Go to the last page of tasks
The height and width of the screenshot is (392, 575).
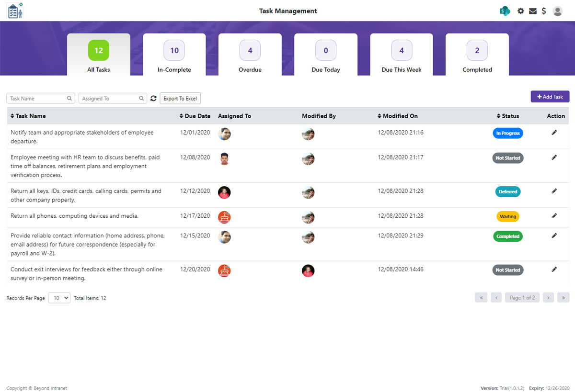pyautogui.click(x=563, y=297)
